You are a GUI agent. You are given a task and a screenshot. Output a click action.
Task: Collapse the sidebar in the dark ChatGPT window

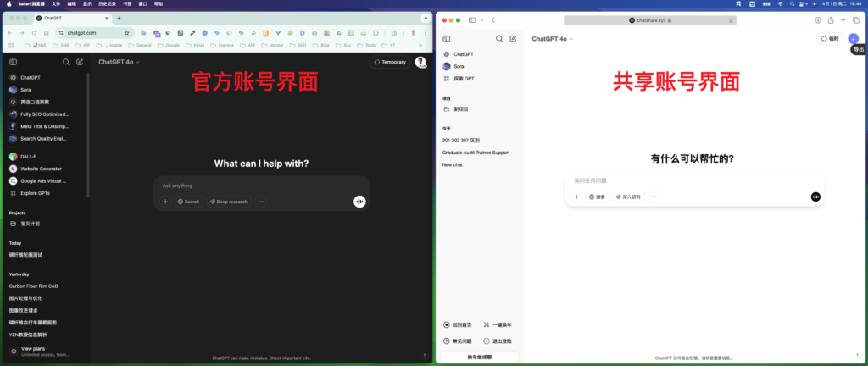[14, 62]
